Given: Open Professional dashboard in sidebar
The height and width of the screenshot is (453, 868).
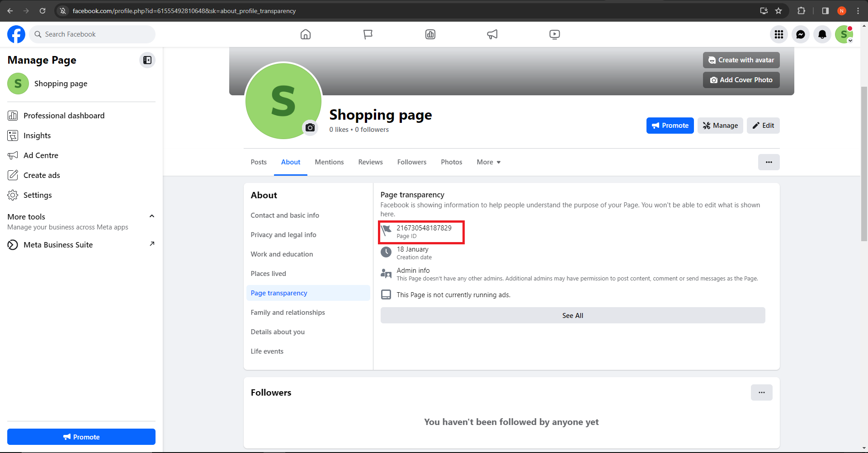Looking at the screenshot, I should point(81,116).
